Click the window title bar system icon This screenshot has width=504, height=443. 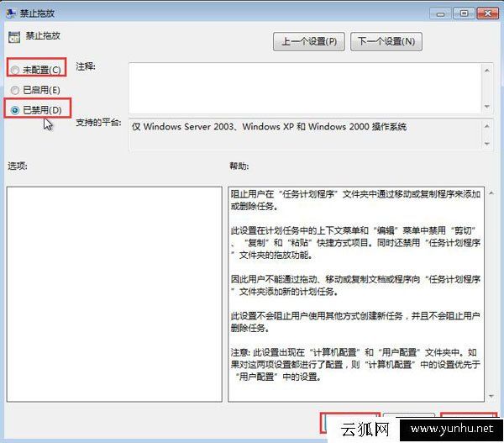coord(11,13)
